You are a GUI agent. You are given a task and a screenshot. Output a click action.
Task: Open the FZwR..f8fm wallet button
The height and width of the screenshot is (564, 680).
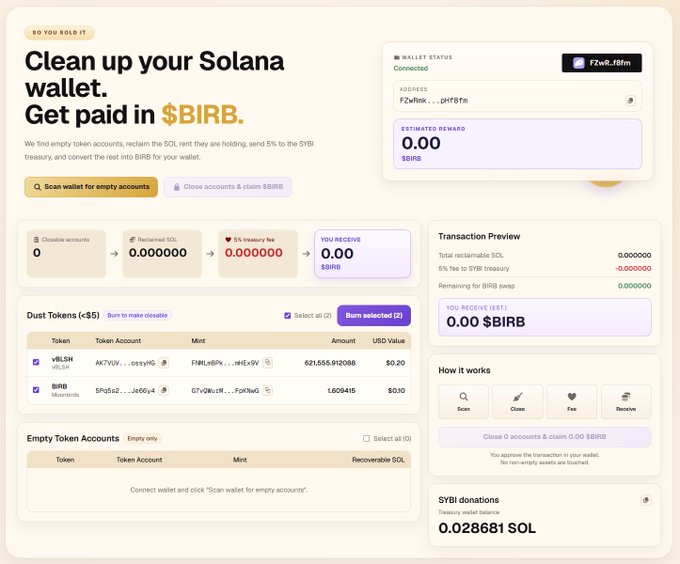pyautogui.click(x=602, y=63)
